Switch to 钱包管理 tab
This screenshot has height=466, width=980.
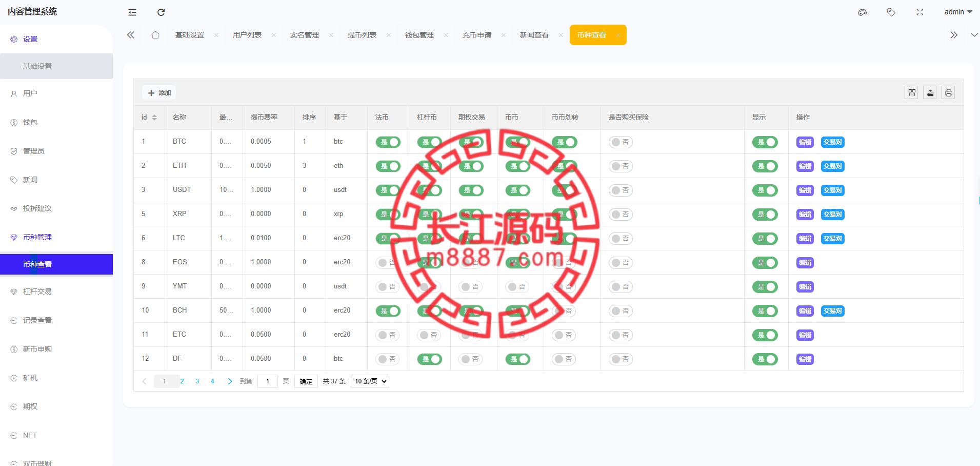(419, 35)
